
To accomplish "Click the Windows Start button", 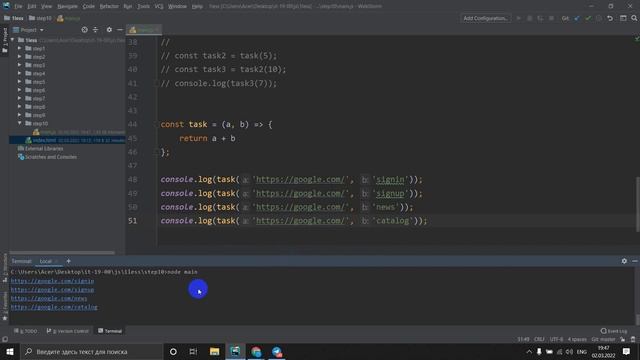I will 10,351.
